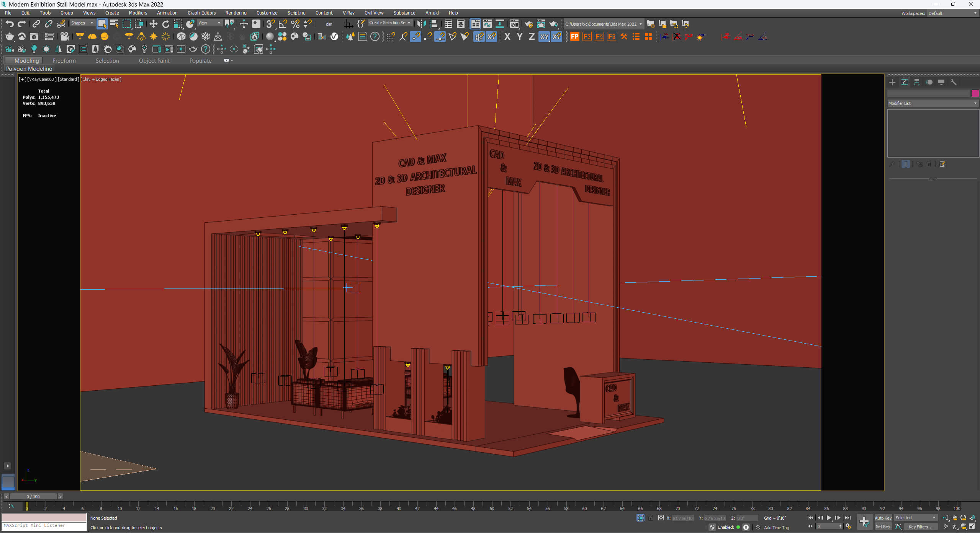Open the Select by Name dialog

tap(114, 24)
